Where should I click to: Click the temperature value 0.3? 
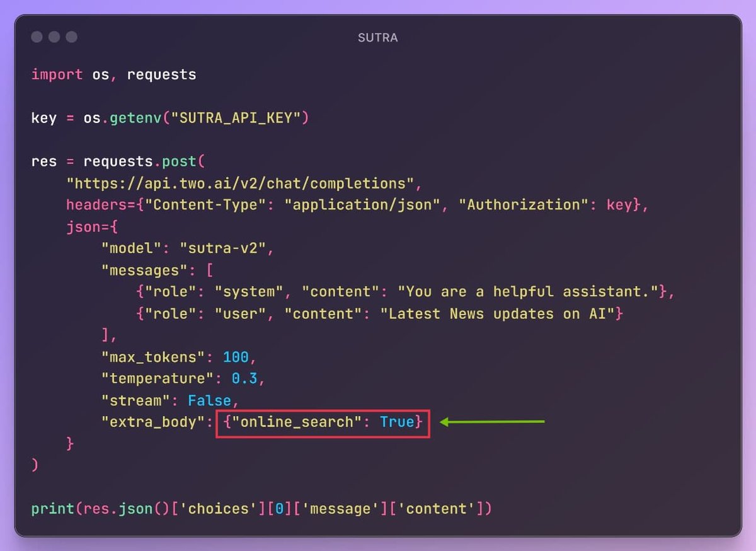[x=244, y=379]
